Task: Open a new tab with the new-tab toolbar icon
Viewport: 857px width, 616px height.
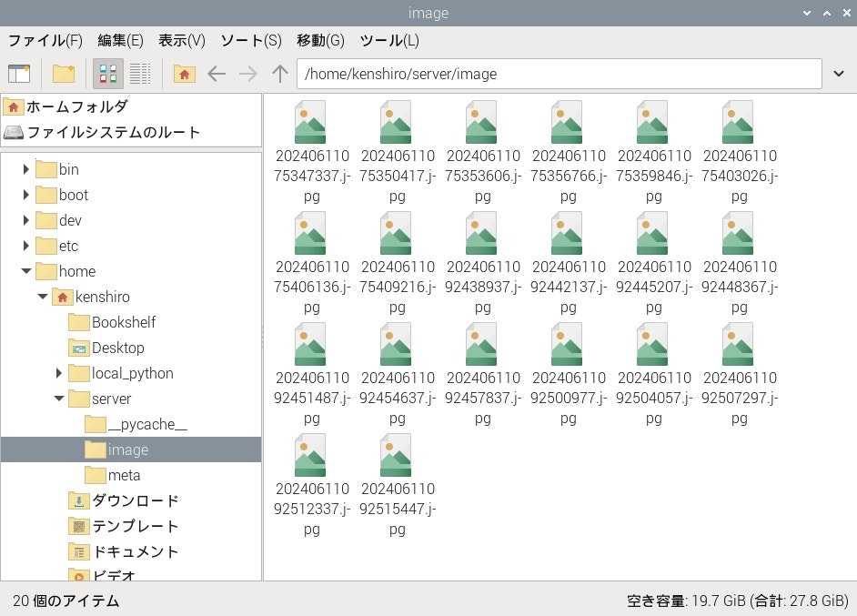Action: click(x=20, y=73)
